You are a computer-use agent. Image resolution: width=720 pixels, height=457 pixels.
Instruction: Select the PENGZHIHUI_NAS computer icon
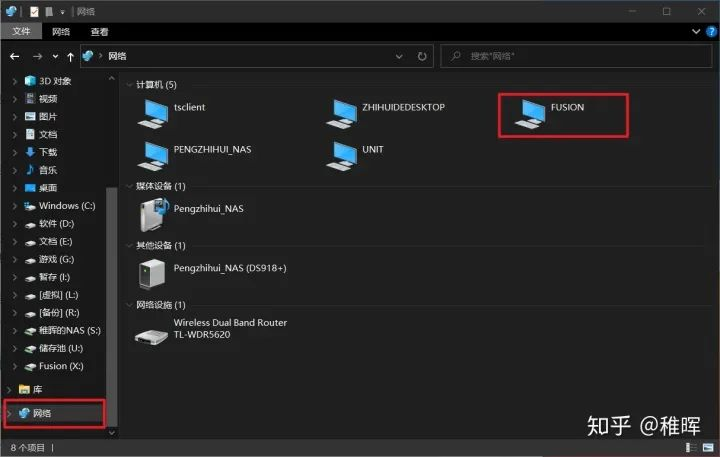pos(153,156)
